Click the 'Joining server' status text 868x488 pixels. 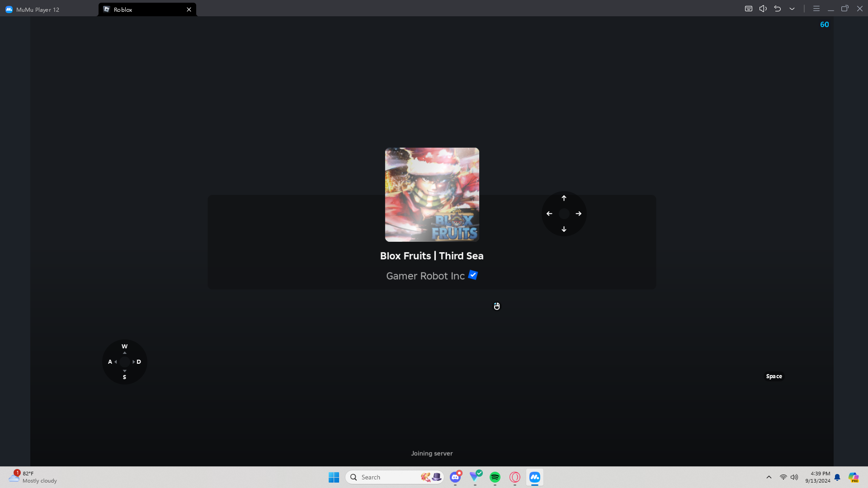click(432, 453)
